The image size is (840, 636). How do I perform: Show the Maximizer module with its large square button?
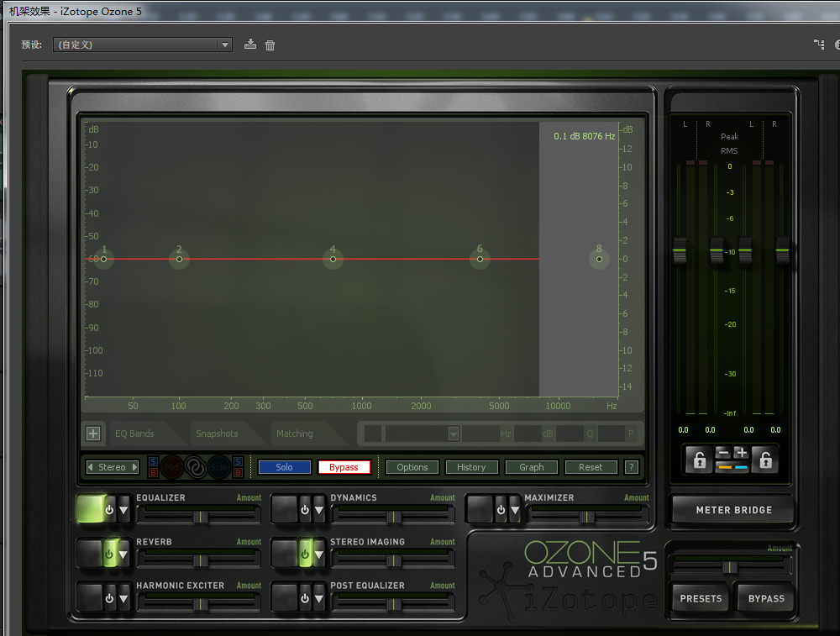tap(480, 508)
